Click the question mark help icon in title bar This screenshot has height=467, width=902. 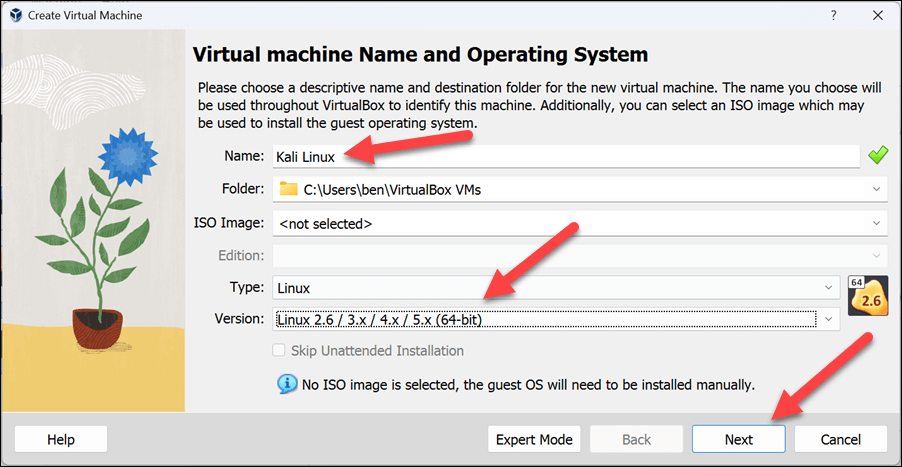830,16
